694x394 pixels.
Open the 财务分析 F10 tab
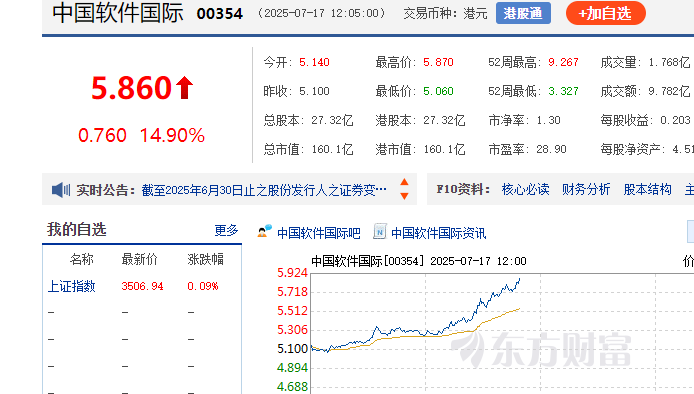(586, 189)
